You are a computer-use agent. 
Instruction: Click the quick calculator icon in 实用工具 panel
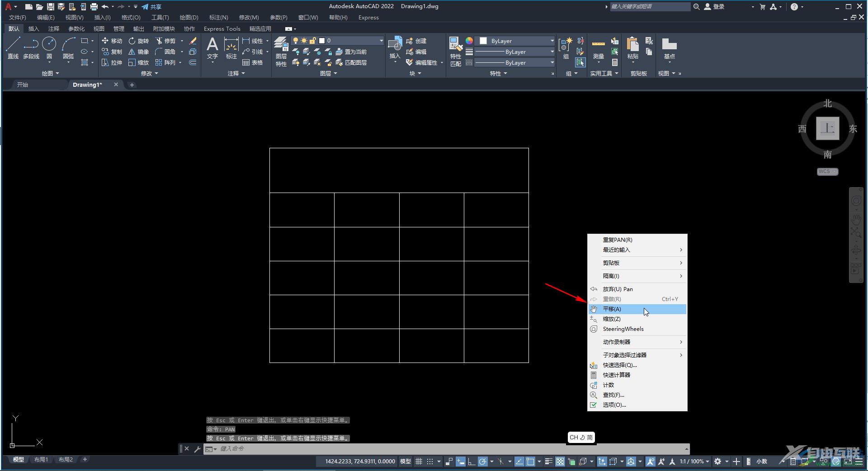(615, 62)
